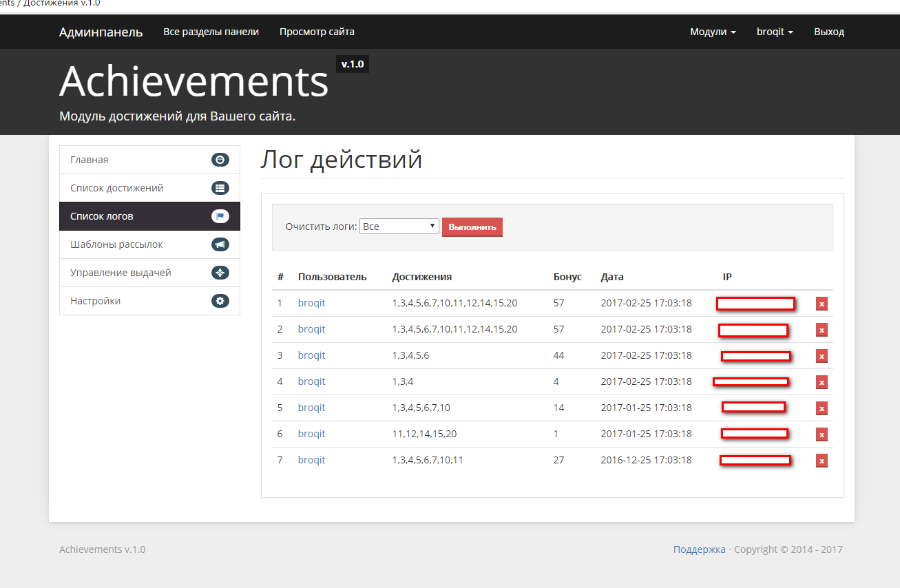Open broqit user link in row 3
Viewport: 900px width, 588px height.
(x=311, y=355)
